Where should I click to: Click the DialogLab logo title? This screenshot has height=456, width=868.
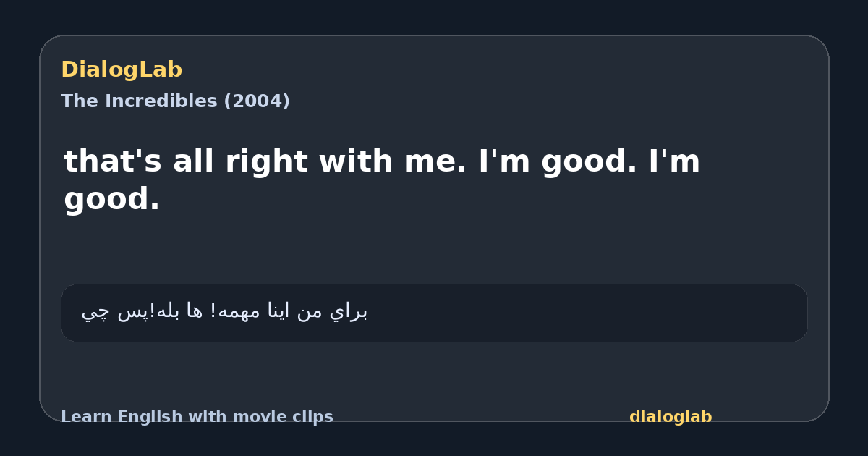[x=122, y=69]
